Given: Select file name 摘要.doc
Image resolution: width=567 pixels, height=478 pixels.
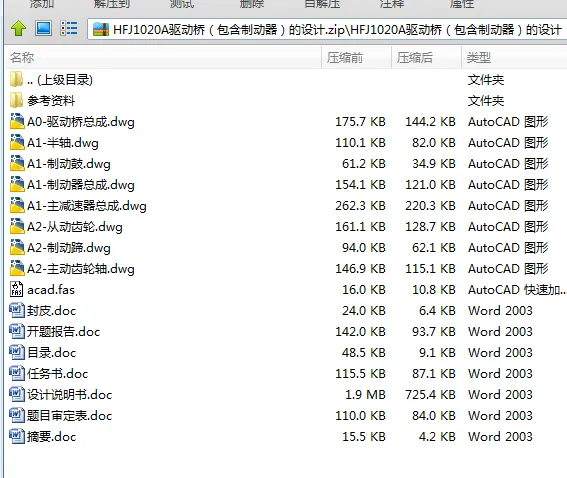Looking at the screenshot, I should (51, 436).
